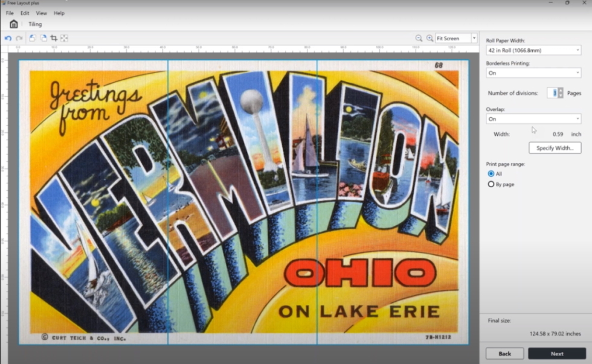Click the Specify Width button

click(x=555, y=147)
